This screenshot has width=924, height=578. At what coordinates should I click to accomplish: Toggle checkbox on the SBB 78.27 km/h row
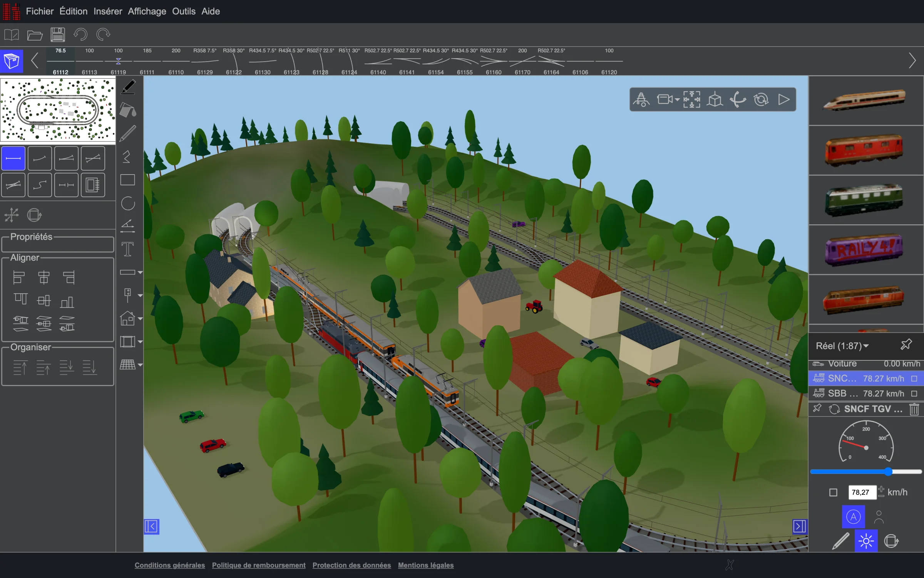914,394
